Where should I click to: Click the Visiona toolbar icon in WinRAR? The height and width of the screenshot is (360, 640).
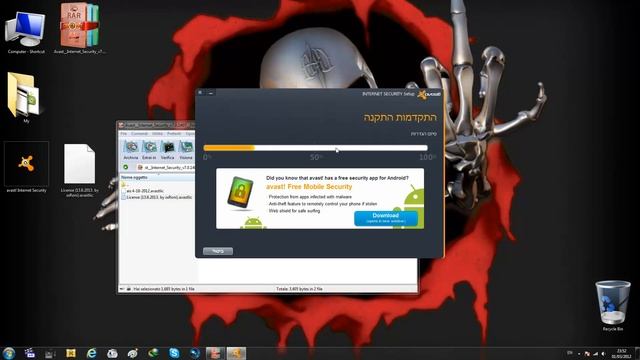186,150
